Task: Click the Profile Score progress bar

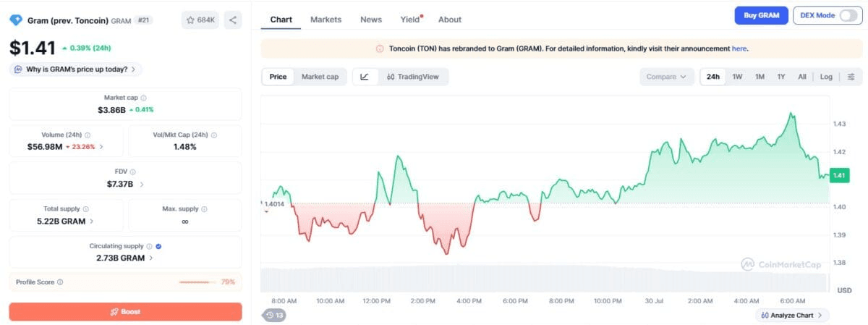Action: [x=197, y=282]
